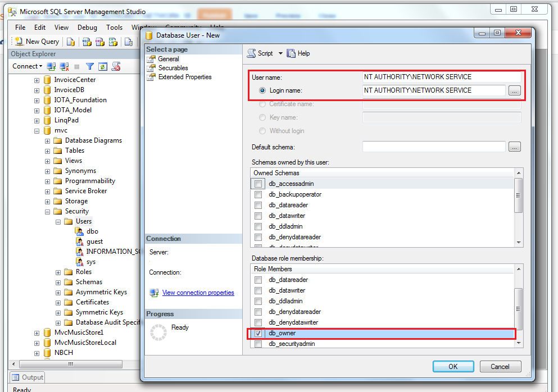Click the dbo user icon
Image resolution: width=558 pixels, height=392 pixels.
click(79, 231)
